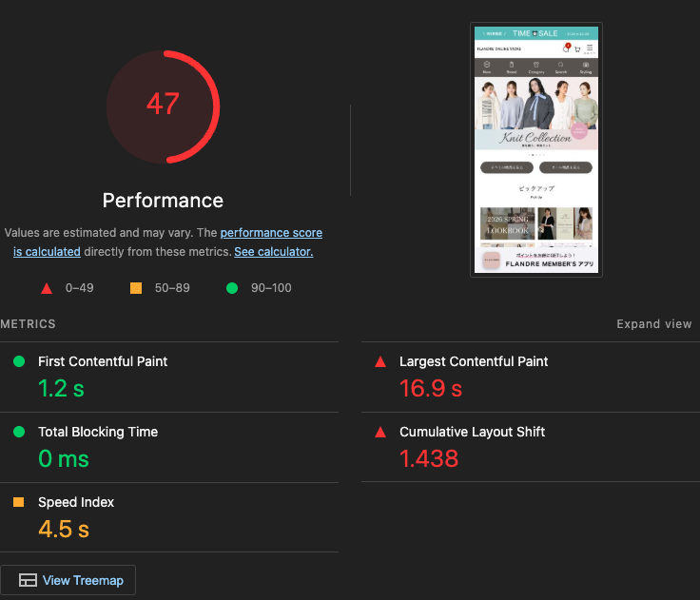Open the "performance score is calculated" link
The height and width of the screenshot is (600, 700).
(271, 233)
